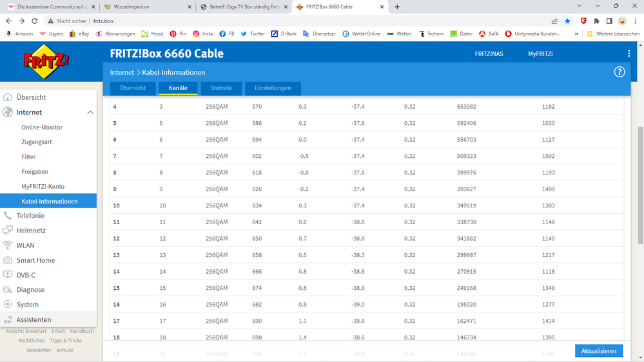The height and width of the screenshot is (362, 644).
Task: Click the Newsletter footer link
Action: point(39,350)
